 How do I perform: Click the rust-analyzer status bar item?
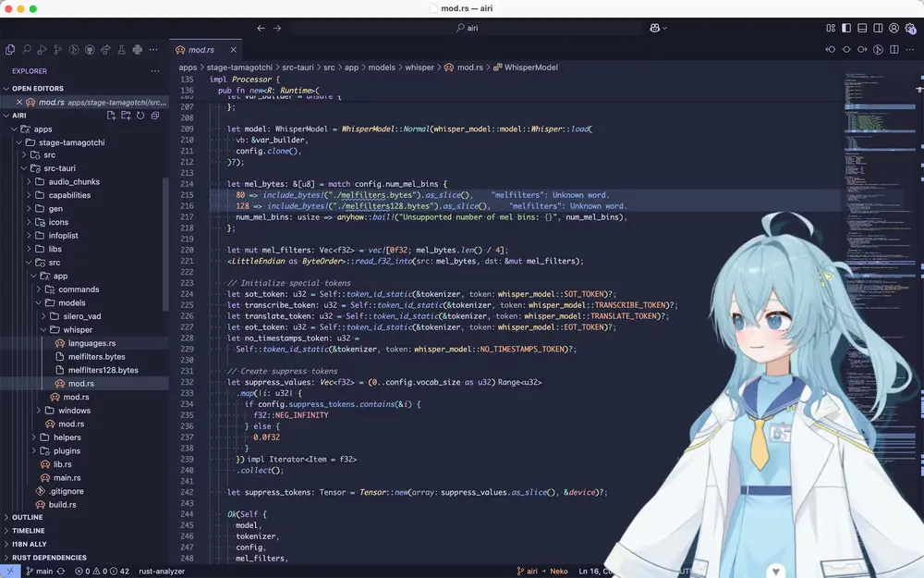pyautogui.click(x=162, y=572)
